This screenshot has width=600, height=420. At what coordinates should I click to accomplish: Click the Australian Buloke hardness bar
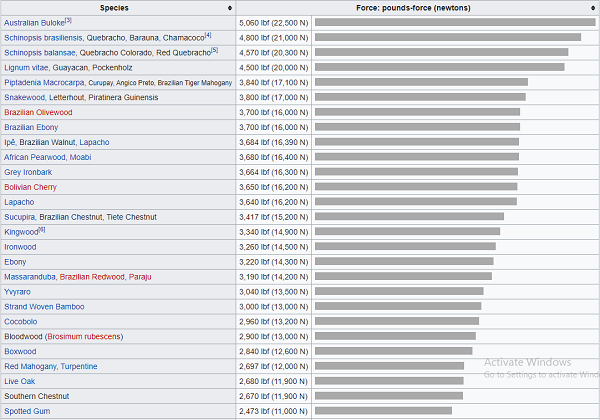click(455, 23)
